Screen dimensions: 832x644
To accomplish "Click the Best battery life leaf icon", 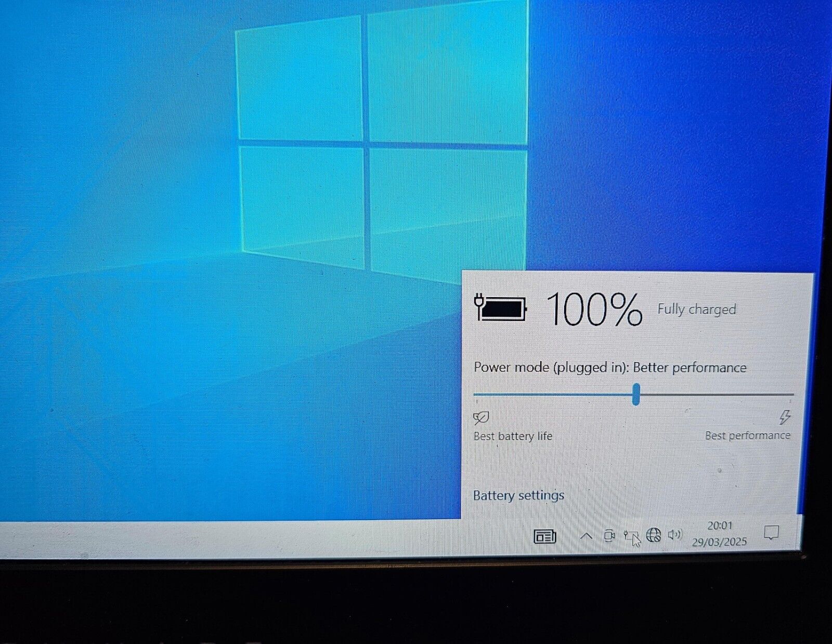I will click(x=481, y=417).
